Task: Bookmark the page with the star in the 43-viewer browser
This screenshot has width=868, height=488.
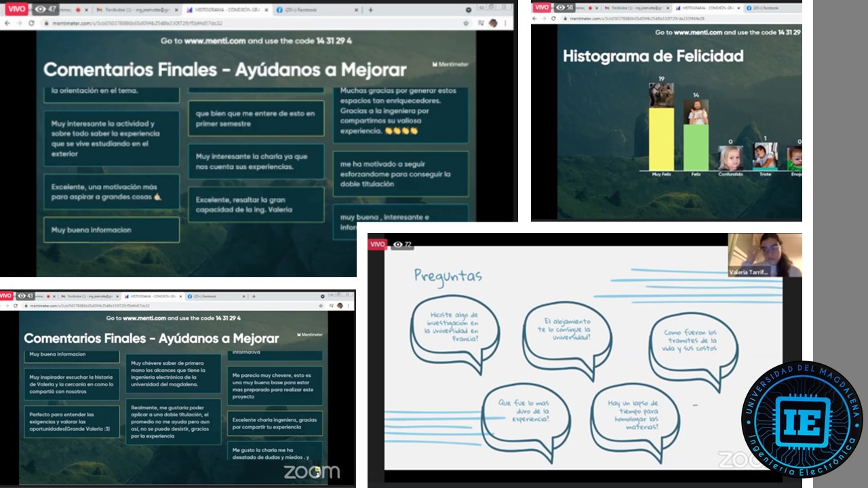Action: coord(322,306)
